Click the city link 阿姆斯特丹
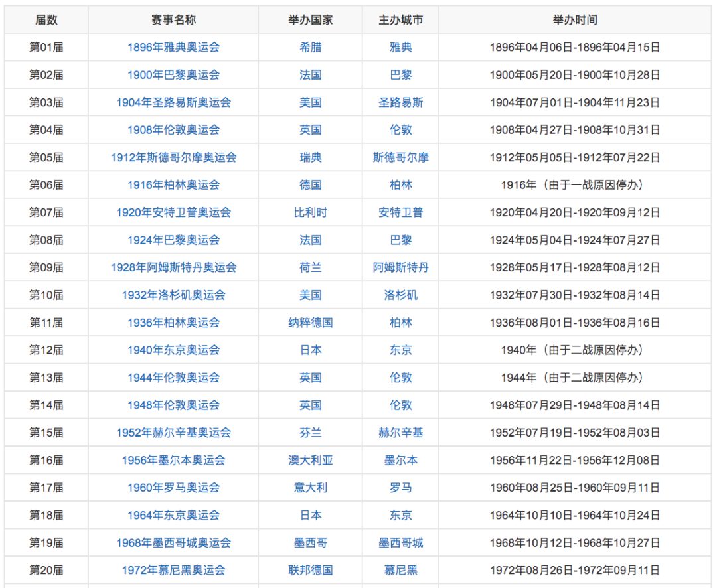This screenshot has height=588, width=717. click(x=400, y=267)
